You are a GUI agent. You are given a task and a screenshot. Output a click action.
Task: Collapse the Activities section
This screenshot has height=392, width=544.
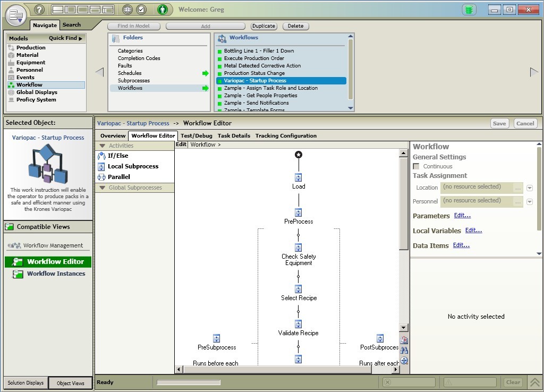(x=103, y=146)
